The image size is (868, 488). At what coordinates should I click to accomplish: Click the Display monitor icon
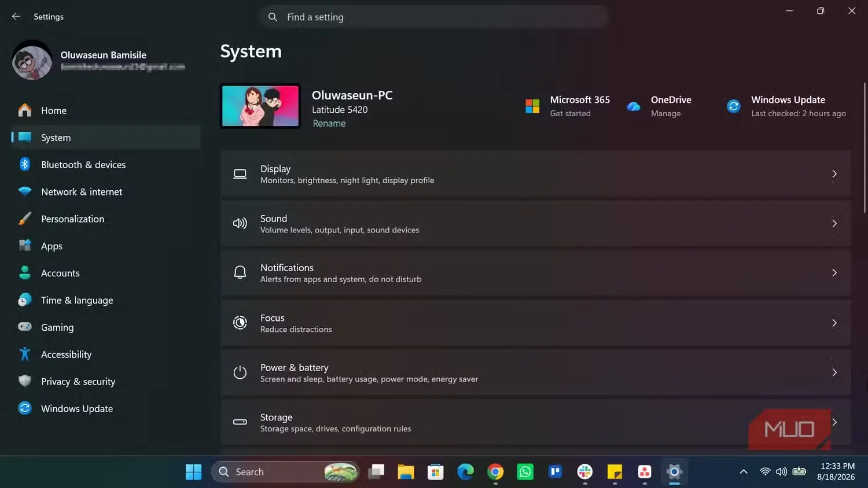pos(240,174)
